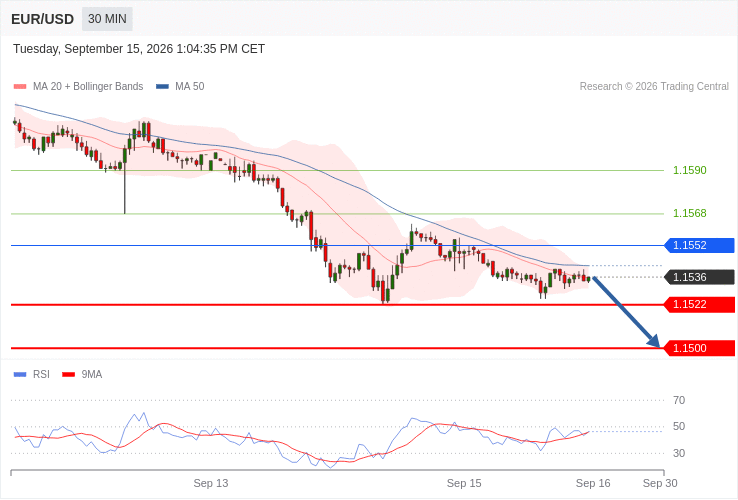Click the Sep 30 date axis label
738x500 pixels.
click(660, 484)
